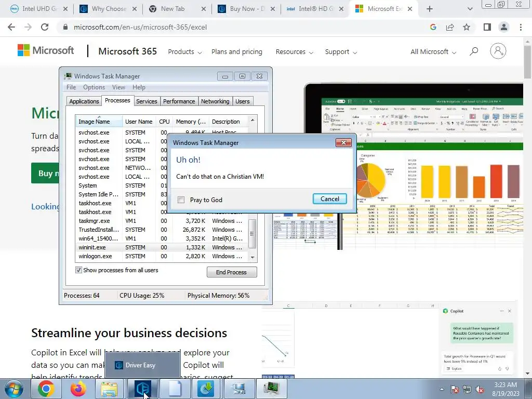Click the Microsoft logo
Viewport: 532px width, 399px height.
[x=46, y=50]
